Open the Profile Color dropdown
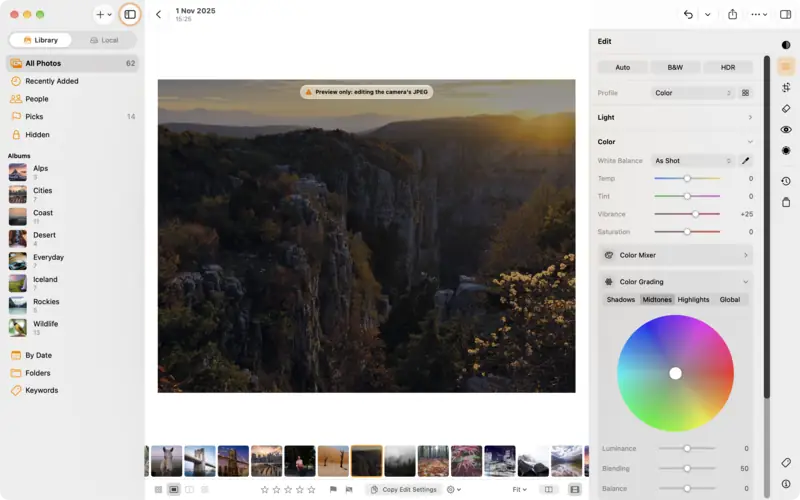The image size is (800, 500). pyautogui.click(x=693, y=93)
